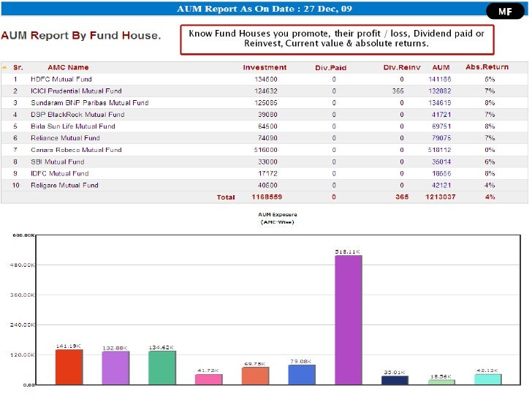Open AUM value 141186 link
The image size is (532, 399).
(x=440, y=80)
